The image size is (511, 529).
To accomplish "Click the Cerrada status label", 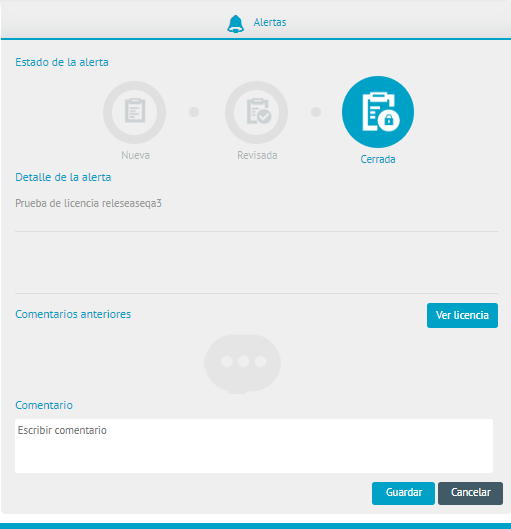I will point(378,159).
